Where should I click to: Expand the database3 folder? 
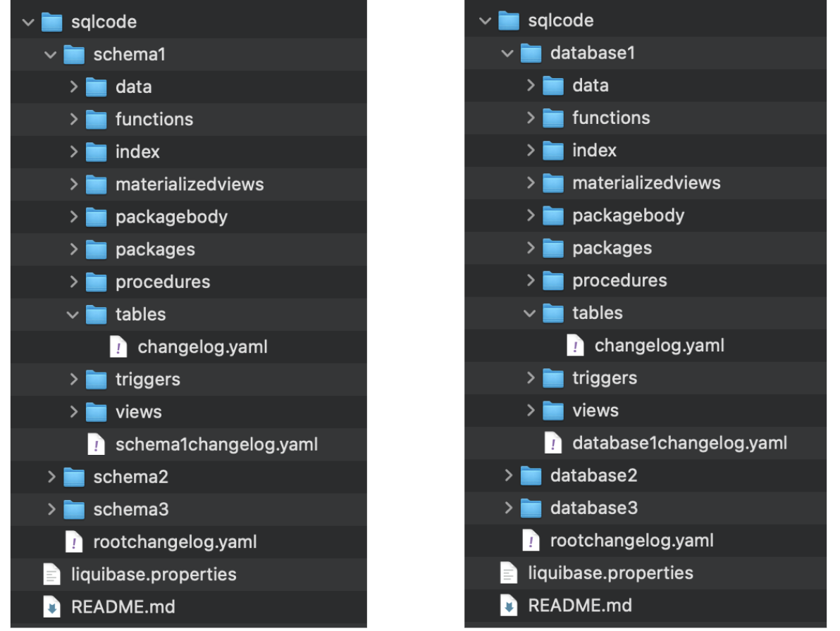tap(508, 507)
